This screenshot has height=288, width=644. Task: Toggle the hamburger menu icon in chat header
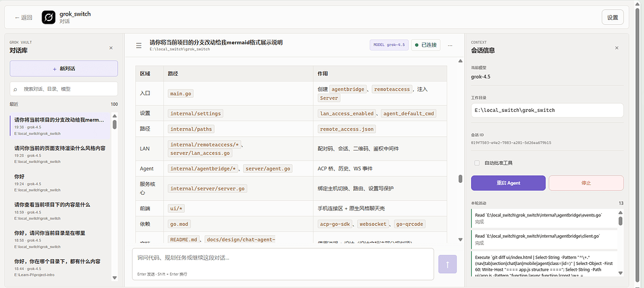pos(139,45)
